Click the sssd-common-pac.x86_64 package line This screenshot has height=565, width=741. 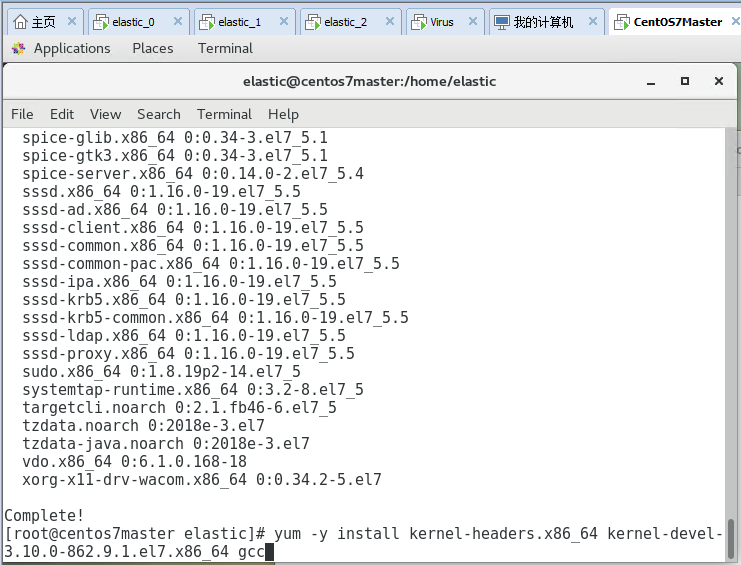pos(211,263)
